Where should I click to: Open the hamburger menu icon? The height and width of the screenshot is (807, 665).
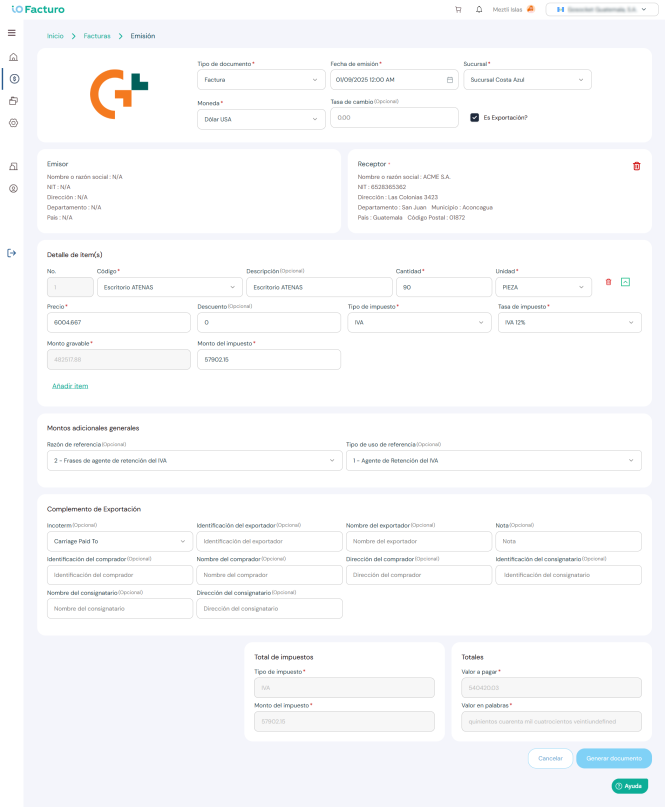12,33
